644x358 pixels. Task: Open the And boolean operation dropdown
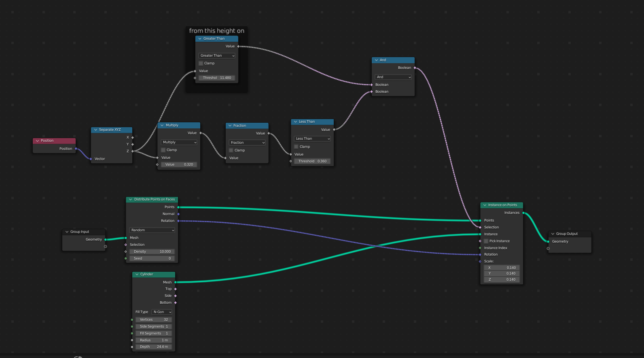click(x=393, y=77)
